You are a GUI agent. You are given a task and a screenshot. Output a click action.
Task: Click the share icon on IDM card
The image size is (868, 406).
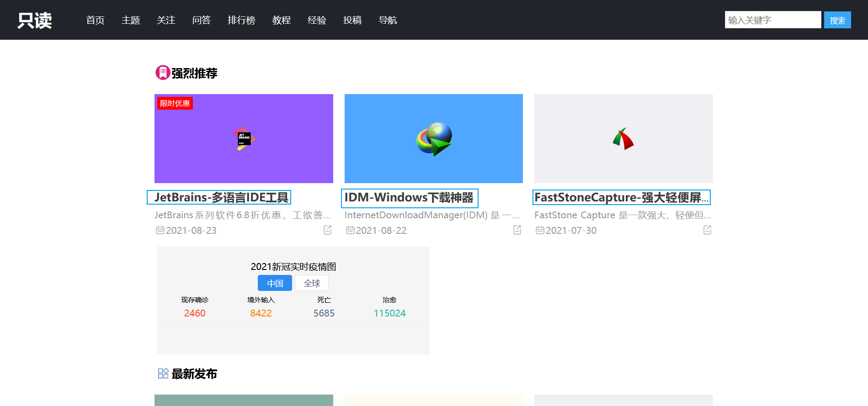(517, 230)
